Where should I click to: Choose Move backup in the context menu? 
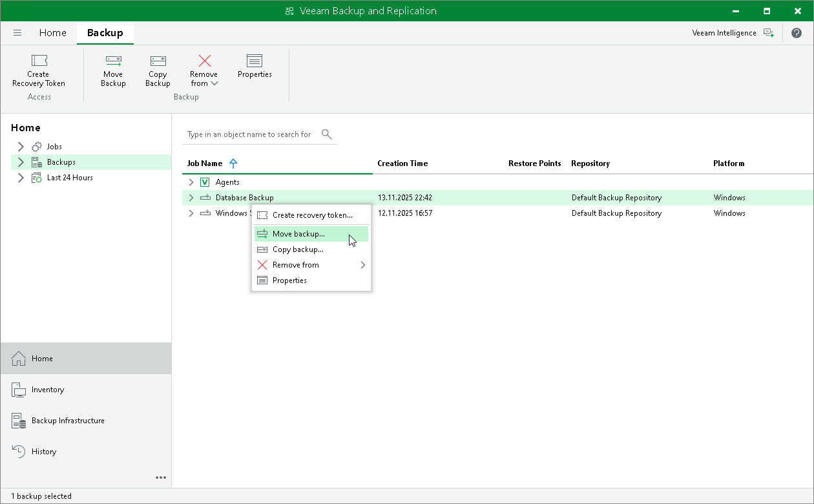pyautogui.click(x=311, y=234)
